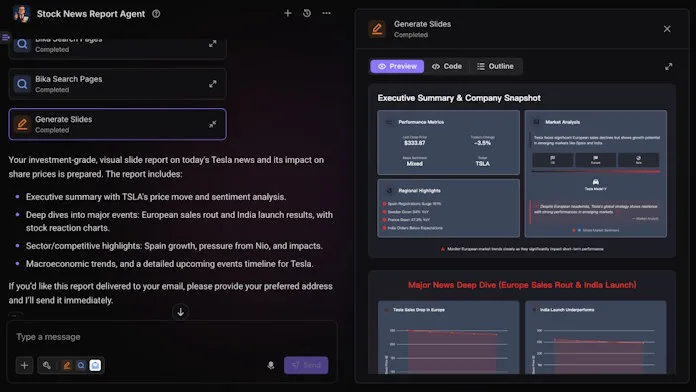Click the Tesla Model Y car icon
696x392 pixels.
[596, 182]
